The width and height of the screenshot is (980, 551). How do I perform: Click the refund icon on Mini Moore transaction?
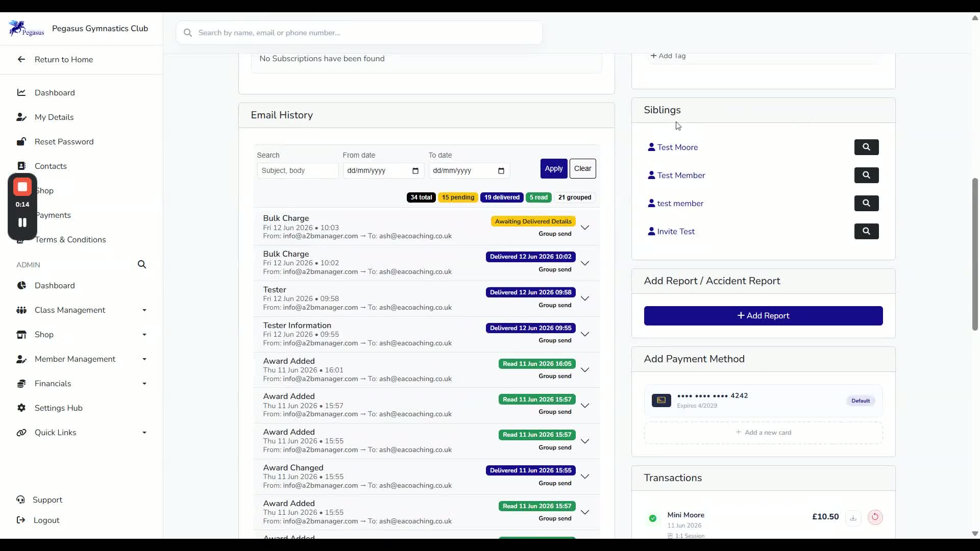coord(875,517)
